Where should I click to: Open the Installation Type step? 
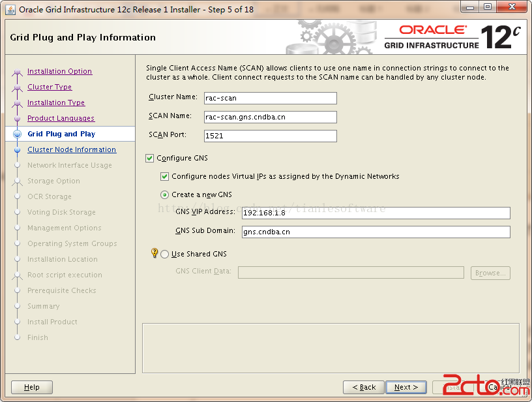point(56,102)
